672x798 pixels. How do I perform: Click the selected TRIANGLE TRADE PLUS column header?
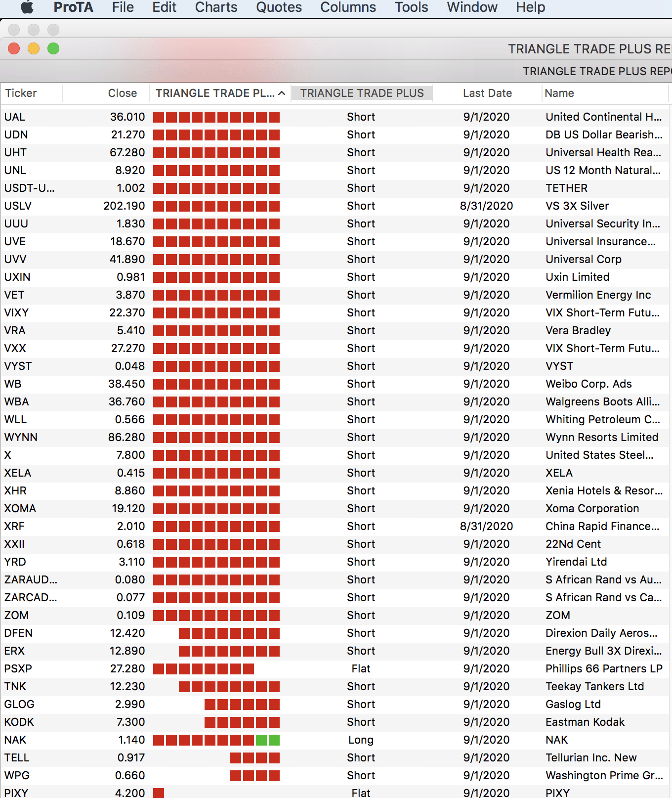(x=362, y=93)
